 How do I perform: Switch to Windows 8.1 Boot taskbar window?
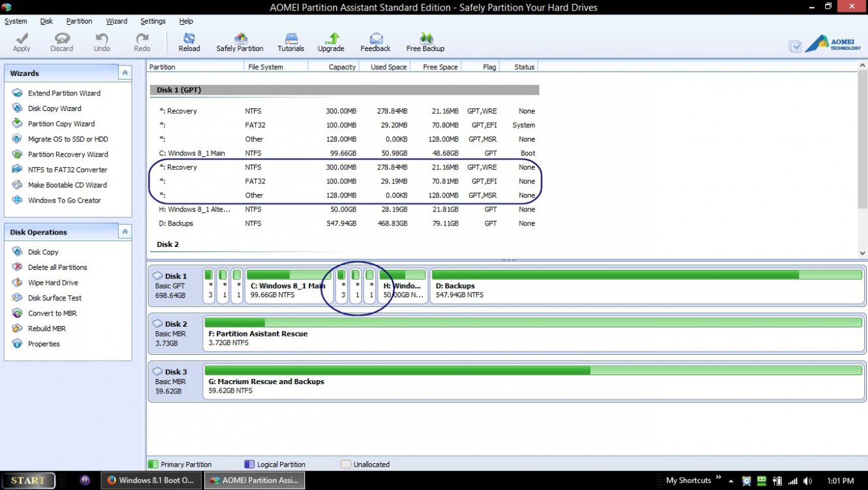pyautogui.click(x=151, y=480)
